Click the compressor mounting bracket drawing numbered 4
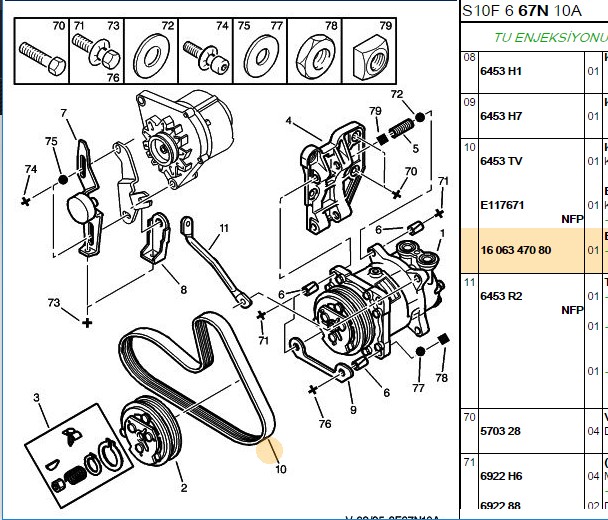The width and height of the screenshot is (608, 520). click(x=334, y=178)
